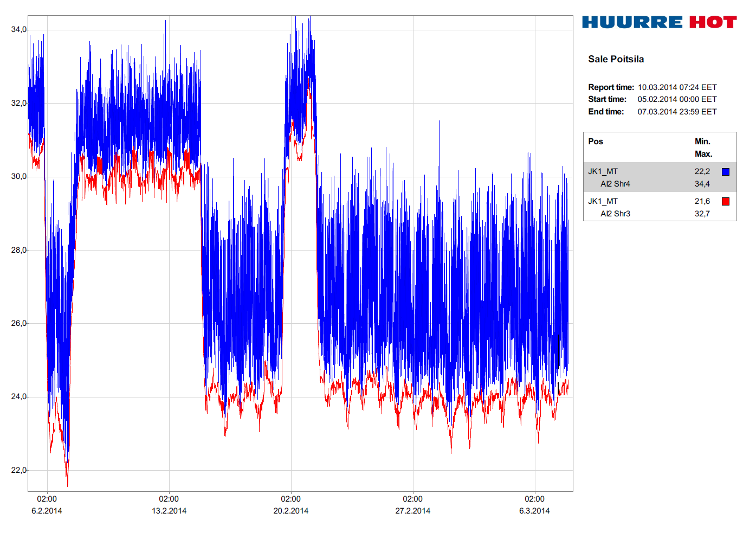
Task: Click start time value '05.02.2014 00:00 EET'
Action: [677, 99]
